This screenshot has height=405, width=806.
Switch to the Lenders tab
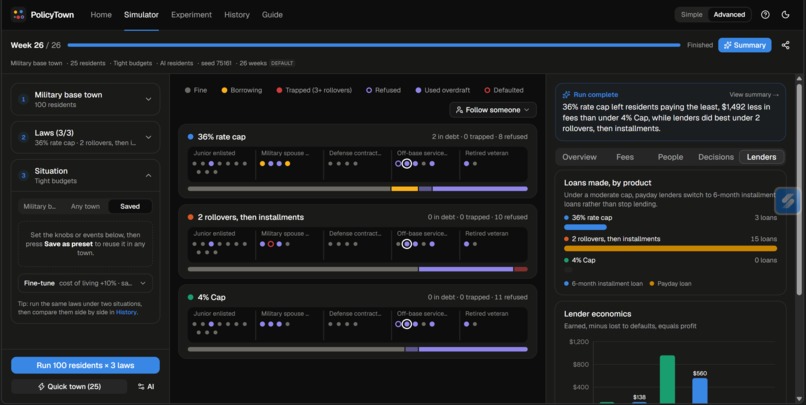[x=761, y=157]
